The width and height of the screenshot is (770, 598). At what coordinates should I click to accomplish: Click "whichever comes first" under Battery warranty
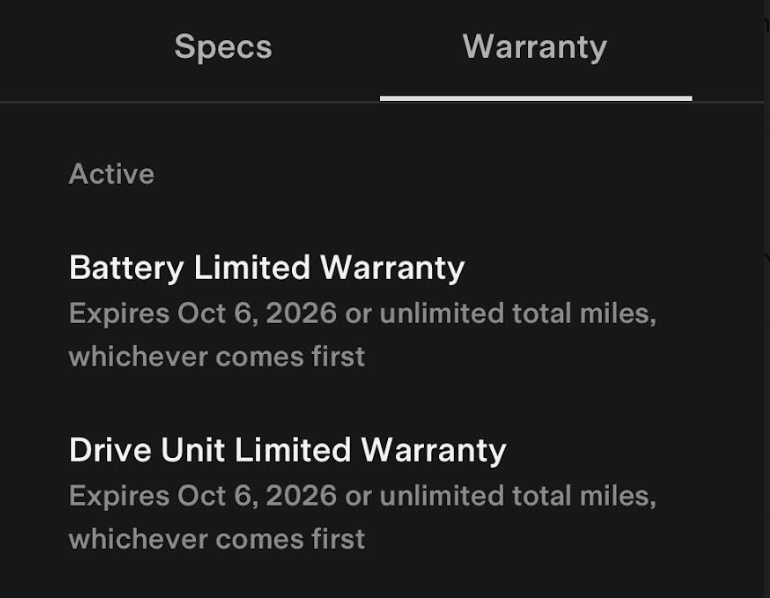point(217,356)
